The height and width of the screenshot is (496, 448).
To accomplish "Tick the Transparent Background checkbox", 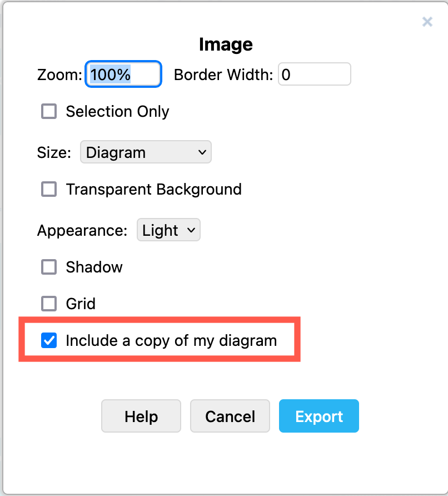I will (49, 189).
